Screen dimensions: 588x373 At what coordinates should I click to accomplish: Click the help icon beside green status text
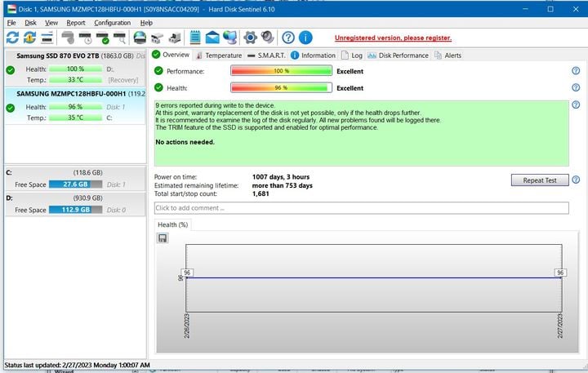(576, 104)
